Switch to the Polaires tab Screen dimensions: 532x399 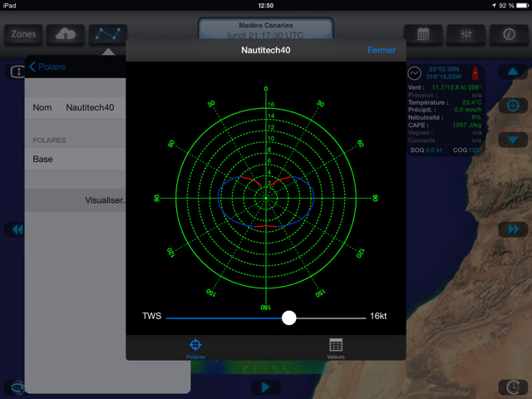pos(195,348)
